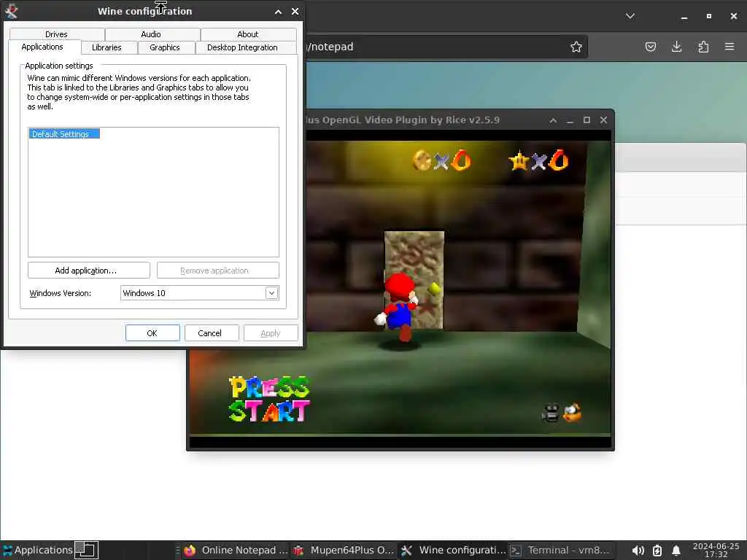The height and width of the screenshot is (560, 747).
Task: Select Default Settings in application list
Action: (x=64, y=134)
